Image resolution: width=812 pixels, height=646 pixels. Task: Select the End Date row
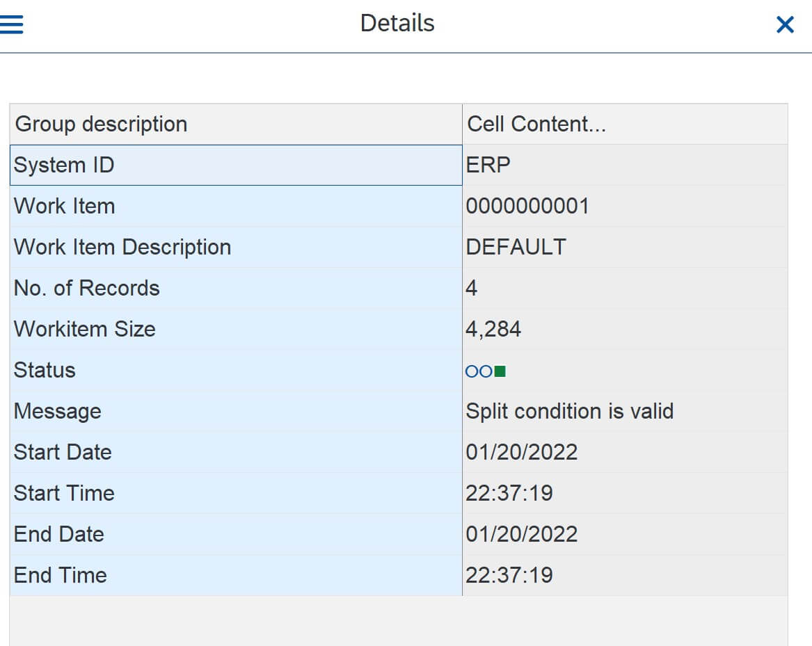point(237,534)
